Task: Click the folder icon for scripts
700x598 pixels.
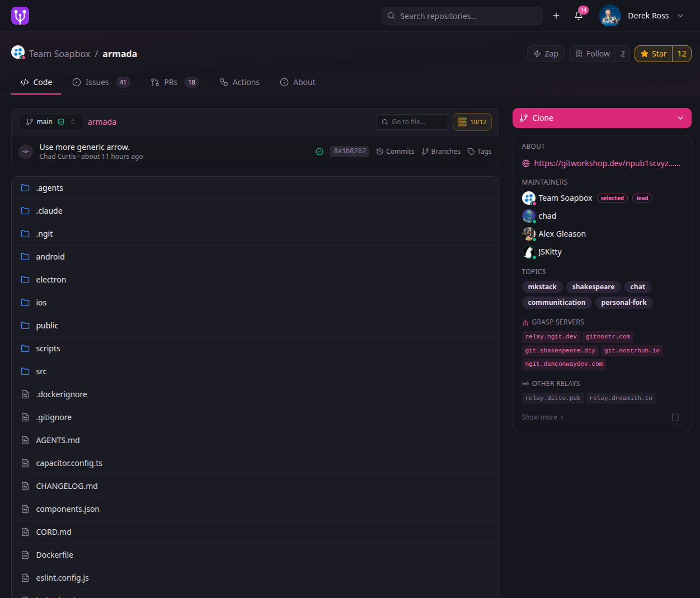Action: tap(25, 349)
